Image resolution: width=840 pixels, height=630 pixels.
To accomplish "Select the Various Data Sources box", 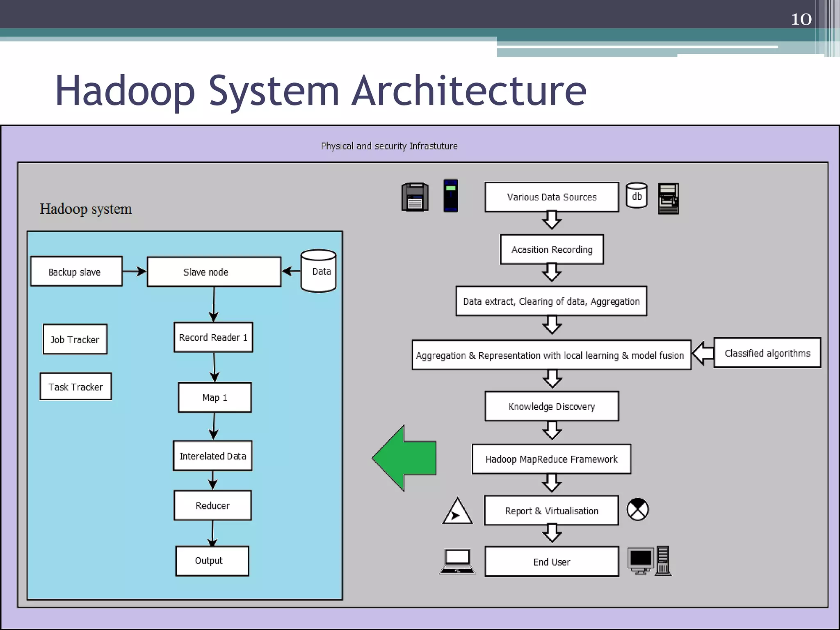I will [551, 197].
